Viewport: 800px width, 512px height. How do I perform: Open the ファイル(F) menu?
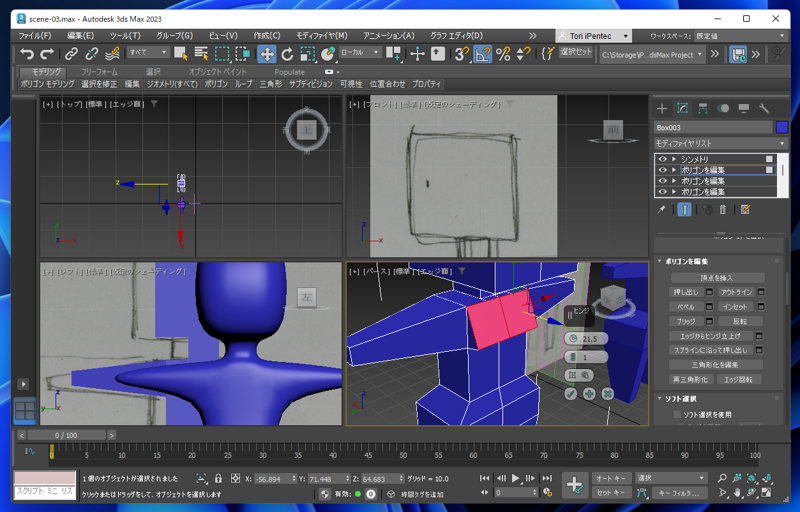click(x=35, y=36)
